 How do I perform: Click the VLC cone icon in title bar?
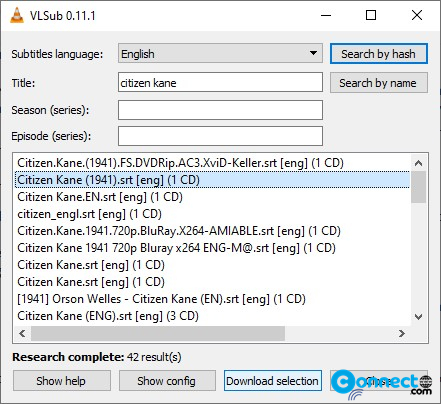tap(17, 15)
